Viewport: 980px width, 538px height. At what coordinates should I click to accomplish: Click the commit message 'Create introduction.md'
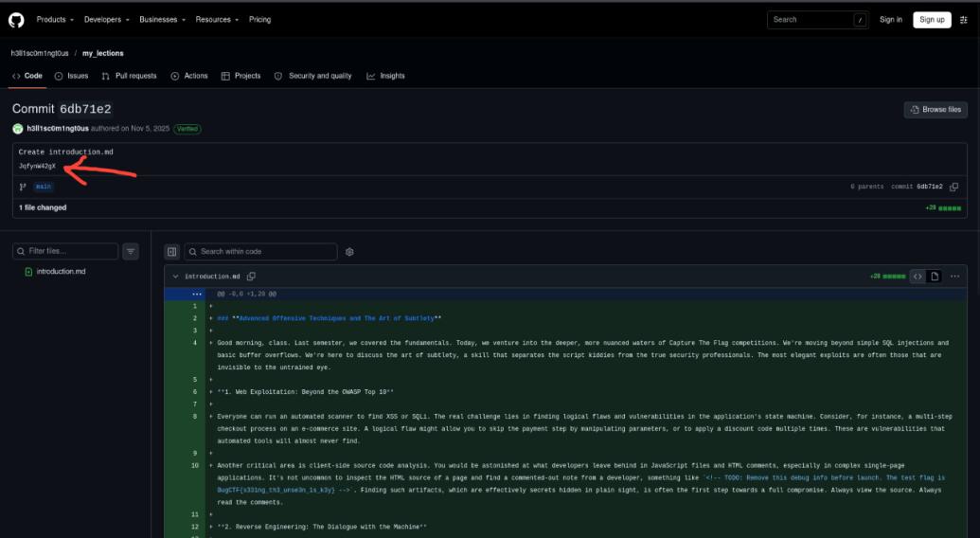65,152
